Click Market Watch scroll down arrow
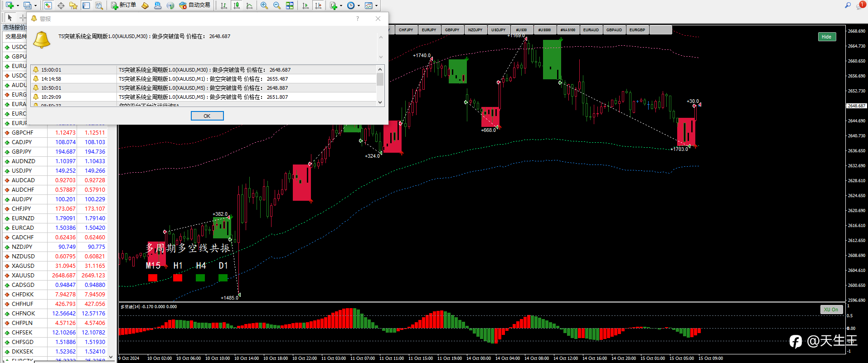This screenshot has height=363, width=868. (111, 357)
